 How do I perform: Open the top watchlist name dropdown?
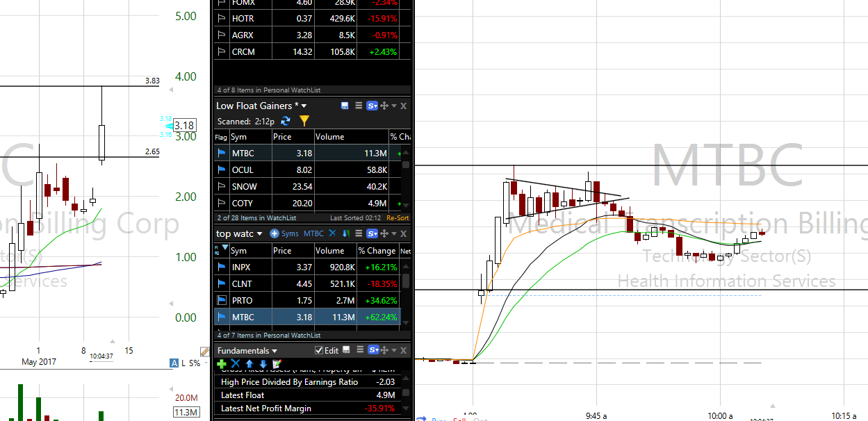pos(260,234)
